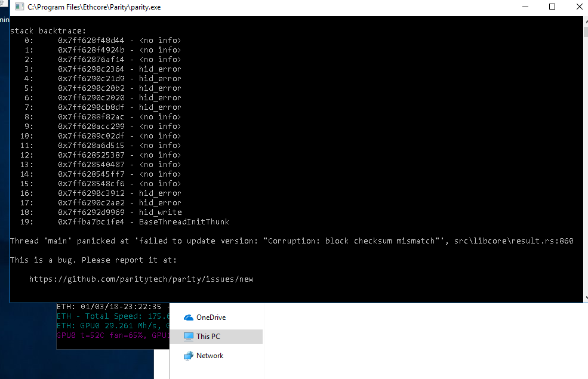This screenshot has width=588, height=379.
Task: Maximize the parity console window
Action: coord(552,7)
